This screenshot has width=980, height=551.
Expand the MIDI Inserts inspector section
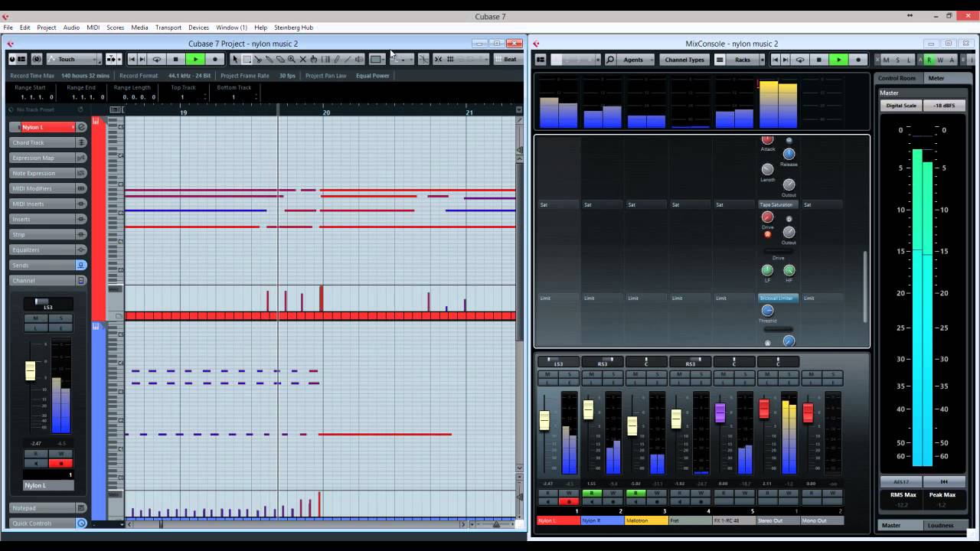(47, 204)
